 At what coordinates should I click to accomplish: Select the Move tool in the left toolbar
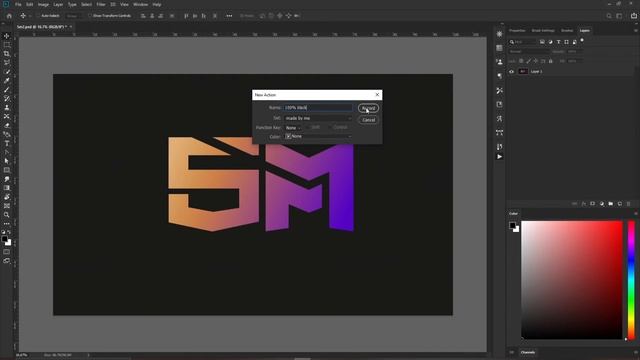coord(7,36)
